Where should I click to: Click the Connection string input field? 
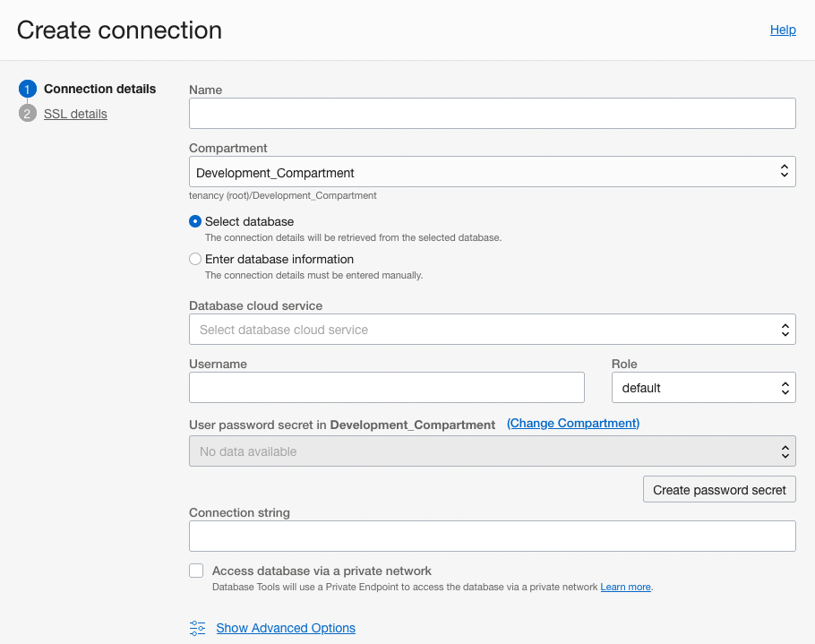(x=492, y=536)
